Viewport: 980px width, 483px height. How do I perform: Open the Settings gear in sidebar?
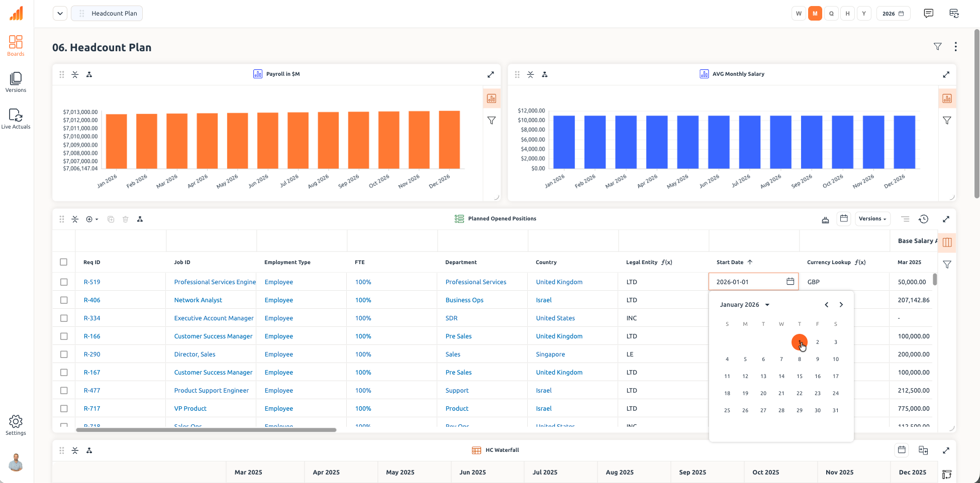[16, 422]
